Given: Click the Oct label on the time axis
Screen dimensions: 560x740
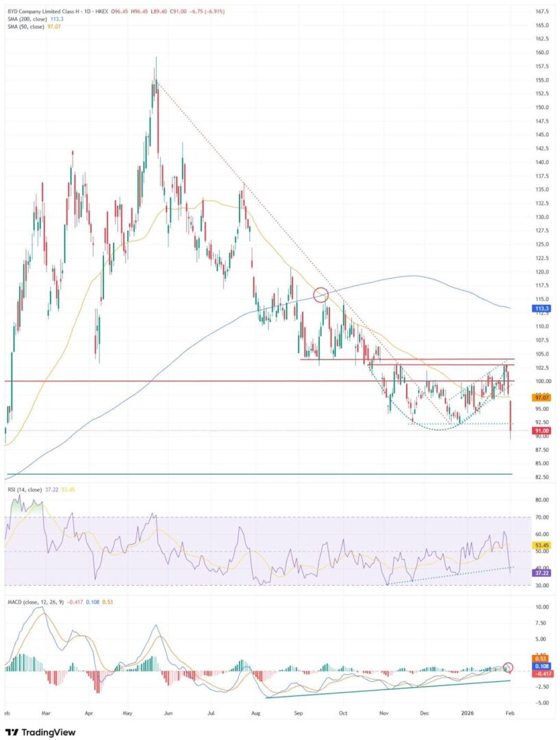Looking at the screenshot, I should click(x=343, y=713).
